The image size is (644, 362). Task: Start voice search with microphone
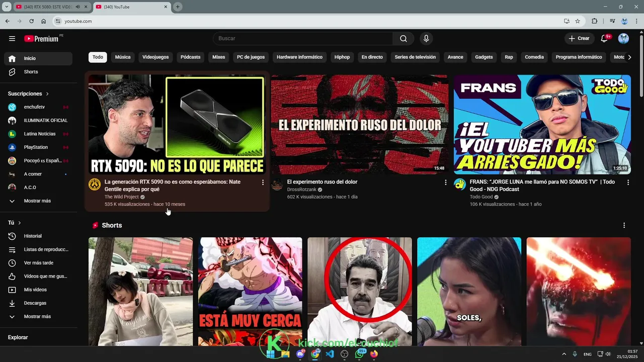pos(426,38)
